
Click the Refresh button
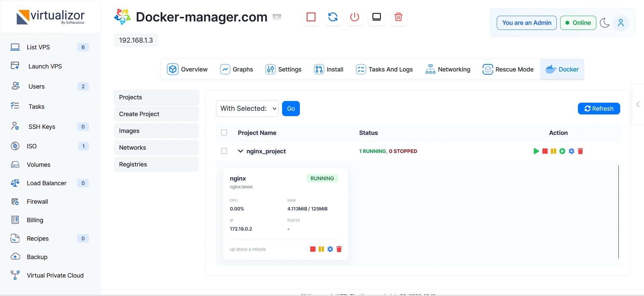[x=599, y=108]
